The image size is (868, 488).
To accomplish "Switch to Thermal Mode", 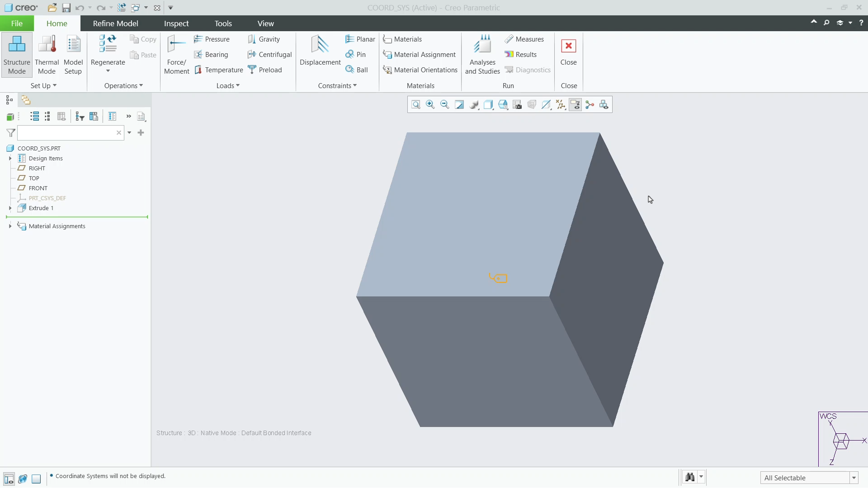I will click(x=47, y=55).
